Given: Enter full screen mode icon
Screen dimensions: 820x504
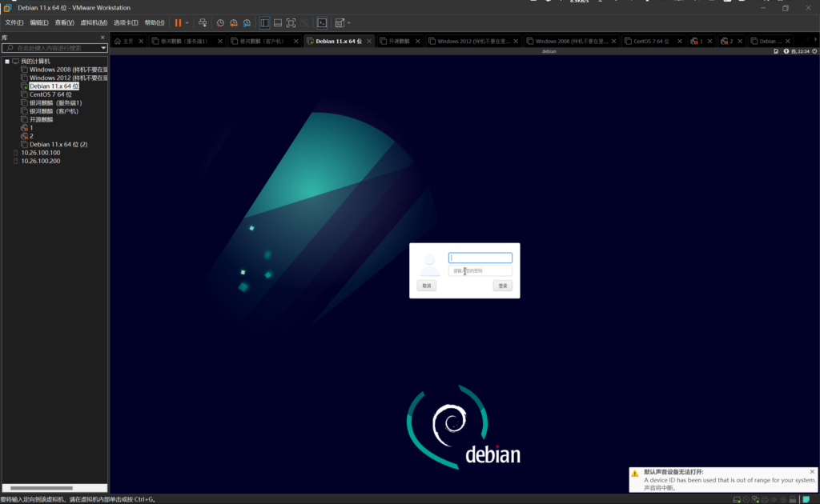Looking at the screenshot, I should (x=291, y=23).
